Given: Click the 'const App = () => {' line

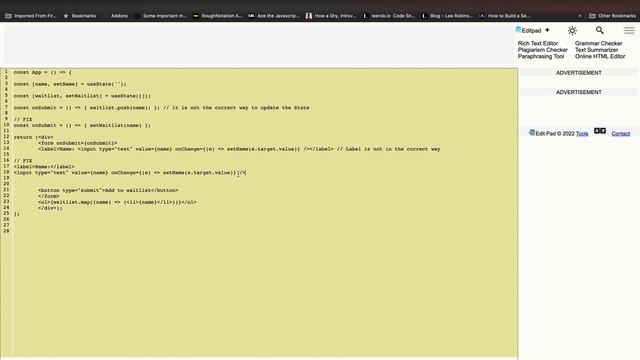Looking at the screenshot, I should [42, 72].
